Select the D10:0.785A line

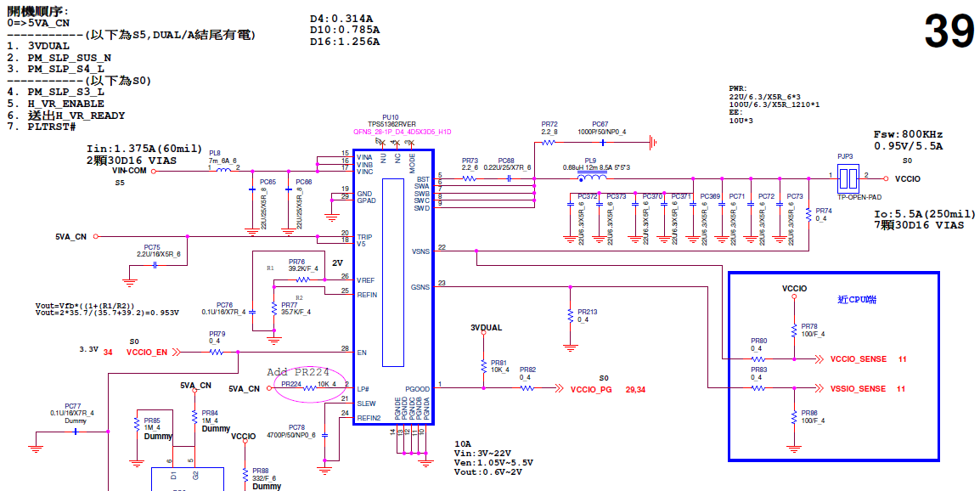pos(345,30)
